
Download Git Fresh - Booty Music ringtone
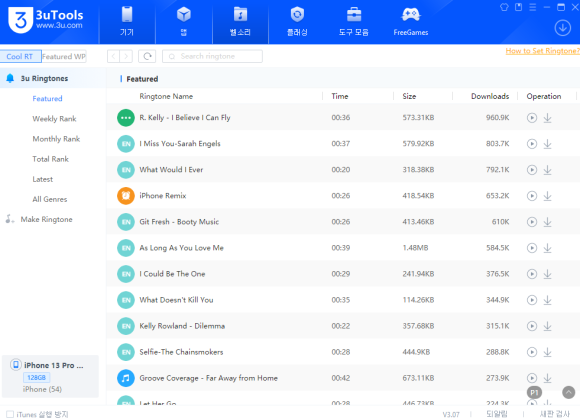tap(547, 222)
